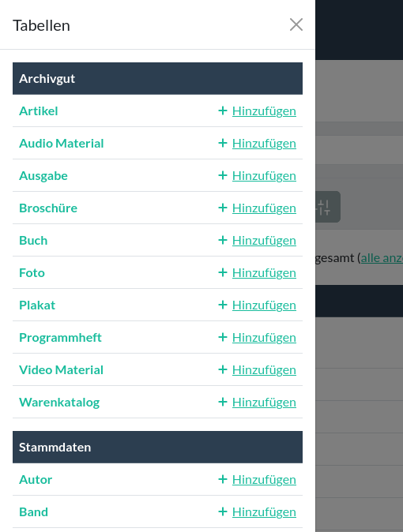Click the plus icon in the Autor row

coord(223,479)
